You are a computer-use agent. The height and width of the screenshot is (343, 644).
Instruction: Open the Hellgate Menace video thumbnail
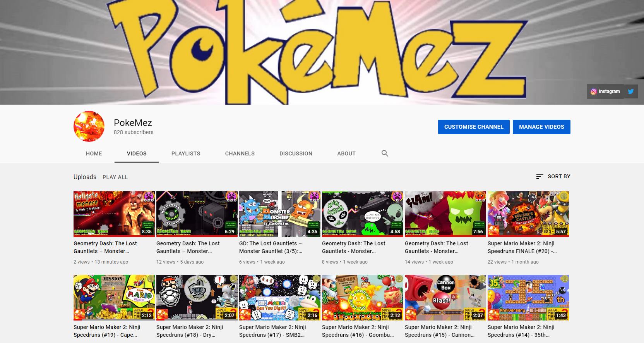(114, 214)
